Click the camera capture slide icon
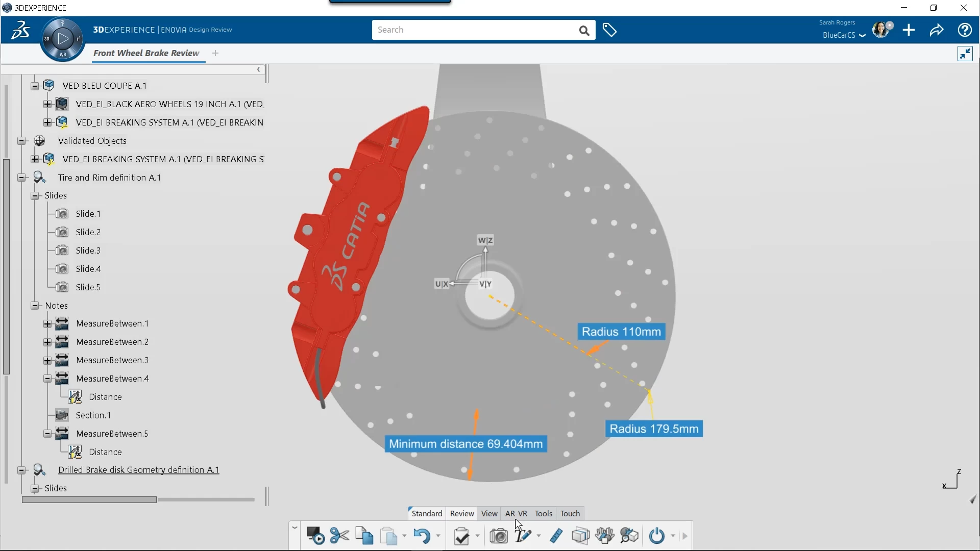 498,536
